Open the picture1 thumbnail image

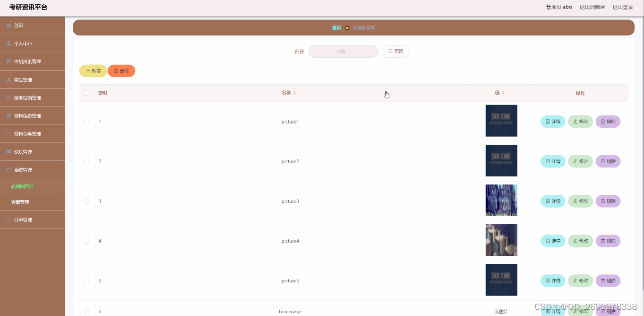point(501,121)
